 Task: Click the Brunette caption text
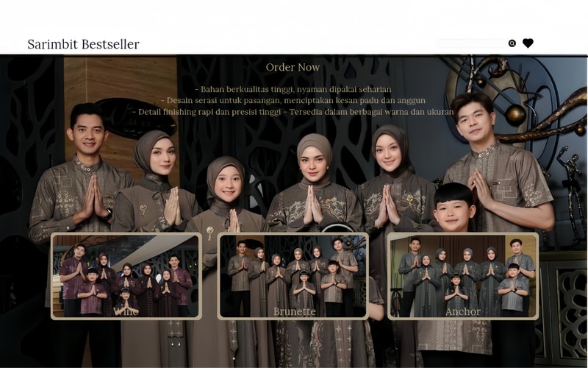click(x=295, y=311)
